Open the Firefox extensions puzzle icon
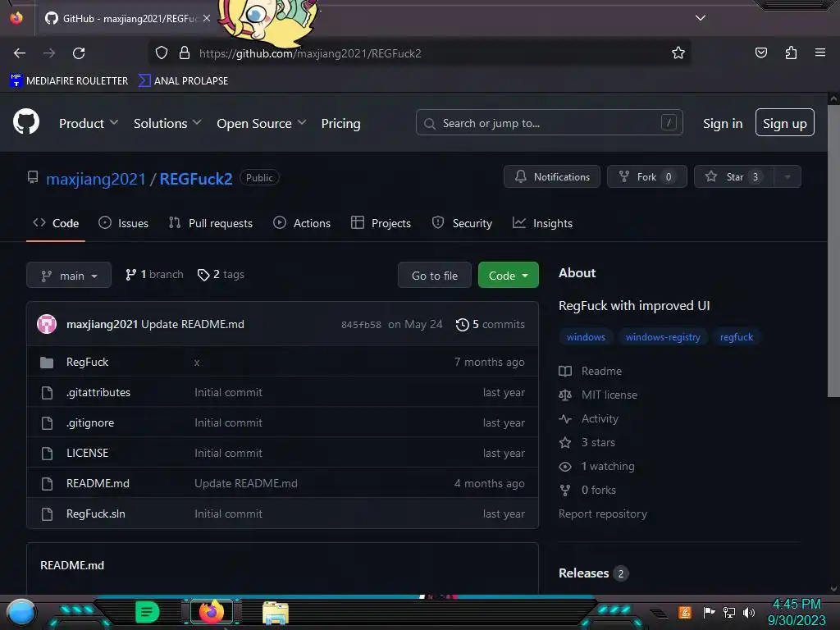This screenshot has height=630, width=840. 791,52
